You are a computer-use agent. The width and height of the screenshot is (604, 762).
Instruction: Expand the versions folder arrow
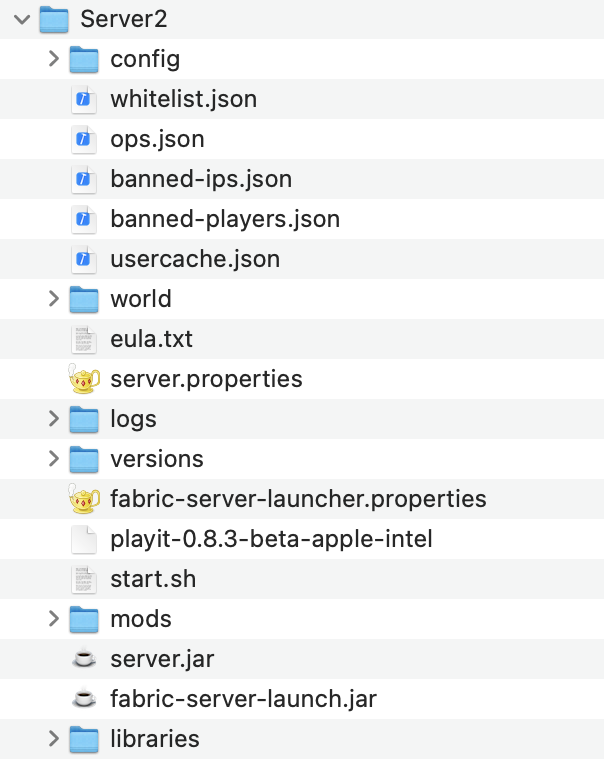click(54, 458)
